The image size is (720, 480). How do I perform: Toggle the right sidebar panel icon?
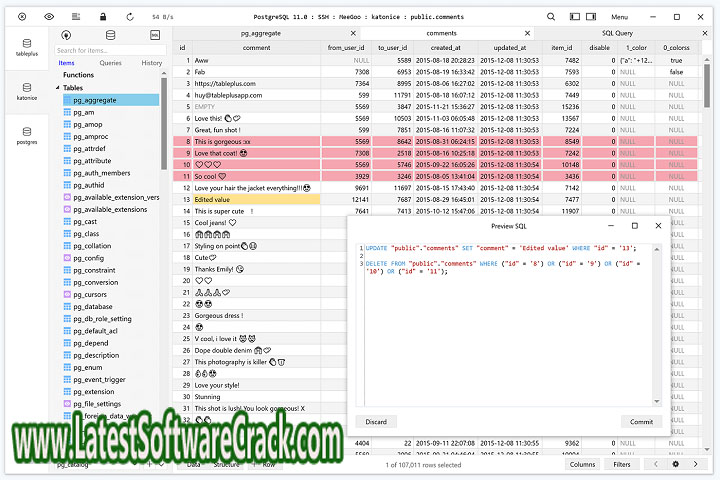(x=591, y=17)
